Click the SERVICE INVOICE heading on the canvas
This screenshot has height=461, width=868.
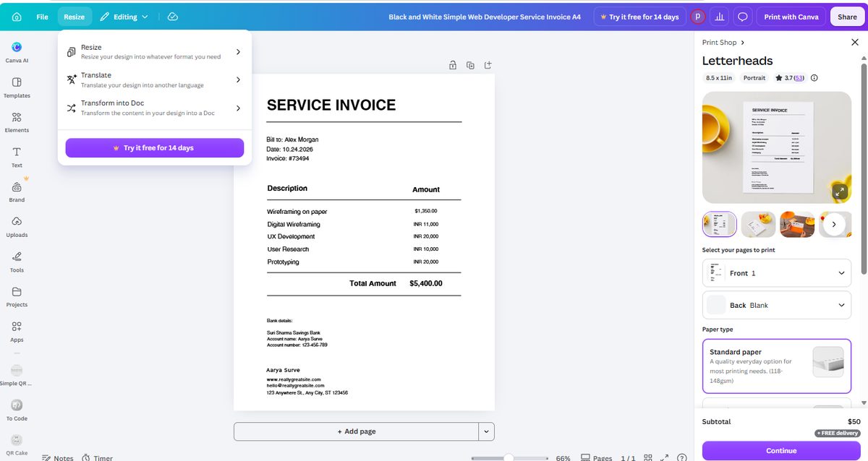pyautogui.click(x=331, y=105)
